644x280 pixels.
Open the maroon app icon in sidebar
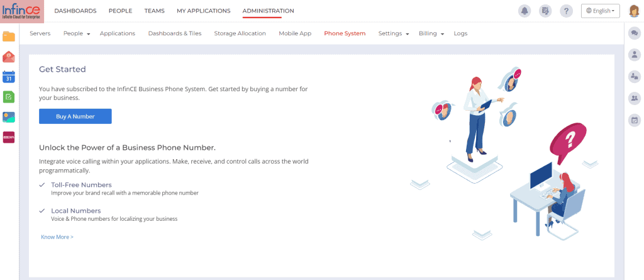tap(9, 137)
